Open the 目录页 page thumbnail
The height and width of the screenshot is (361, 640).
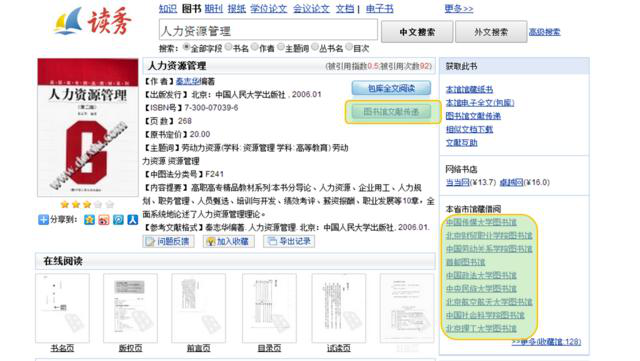click(269, 308)
